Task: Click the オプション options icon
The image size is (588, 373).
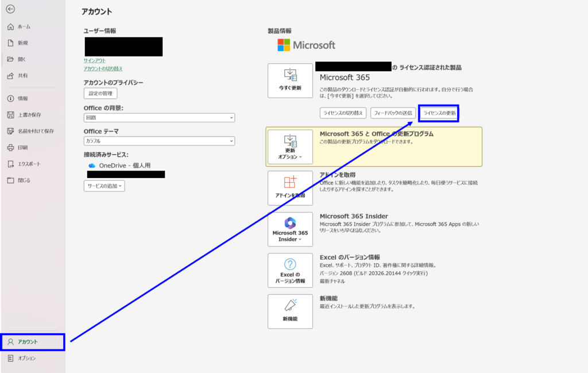Action: point(10,359)
